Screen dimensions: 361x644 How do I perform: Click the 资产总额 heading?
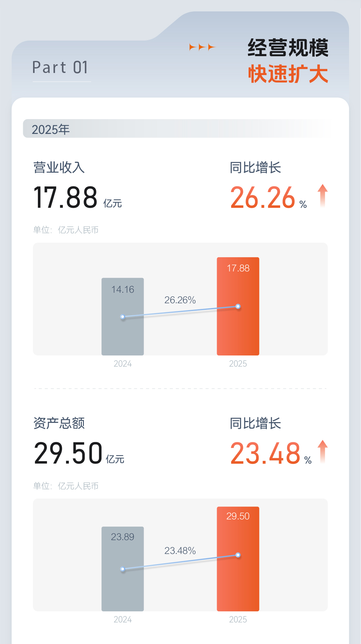[59, 423]
